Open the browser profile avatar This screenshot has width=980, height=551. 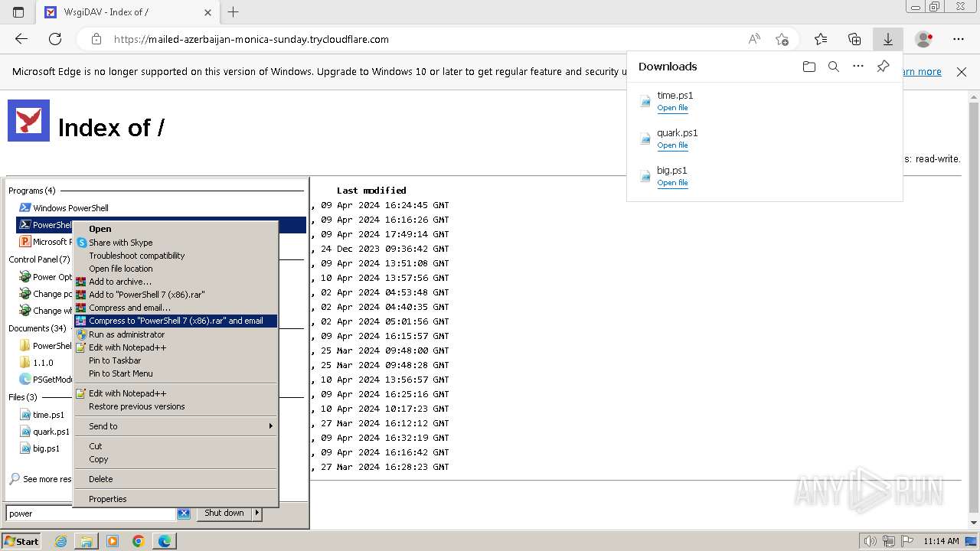(924, 39)
